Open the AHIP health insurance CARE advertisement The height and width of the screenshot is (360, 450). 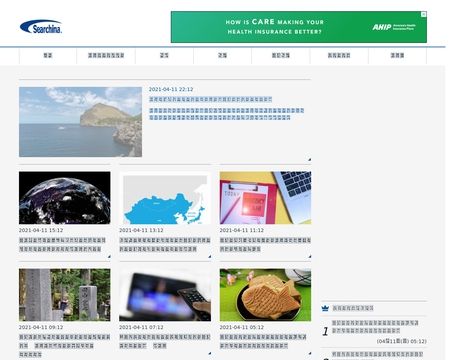(x=299, y=27)
